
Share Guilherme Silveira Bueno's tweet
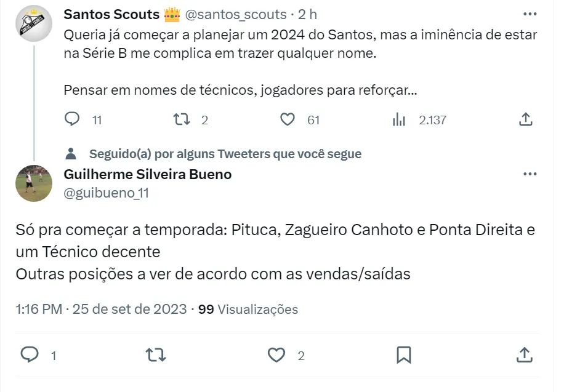[x=524, y=354]
